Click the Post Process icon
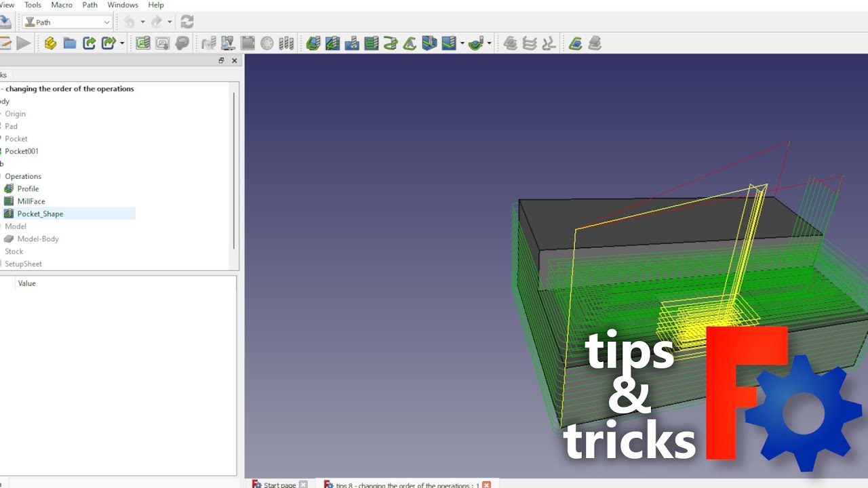The image size is (868, 488). 163,43
